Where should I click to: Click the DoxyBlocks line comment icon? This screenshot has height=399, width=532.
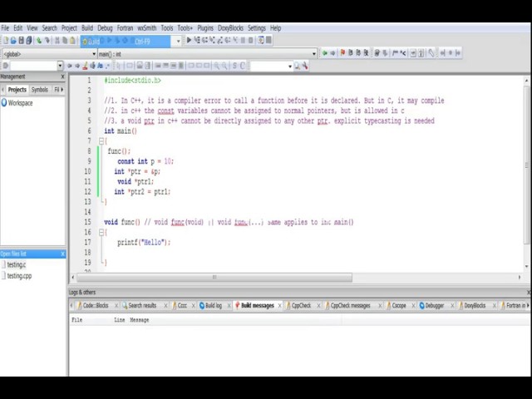pyautogui.click(x=402, y=53)
